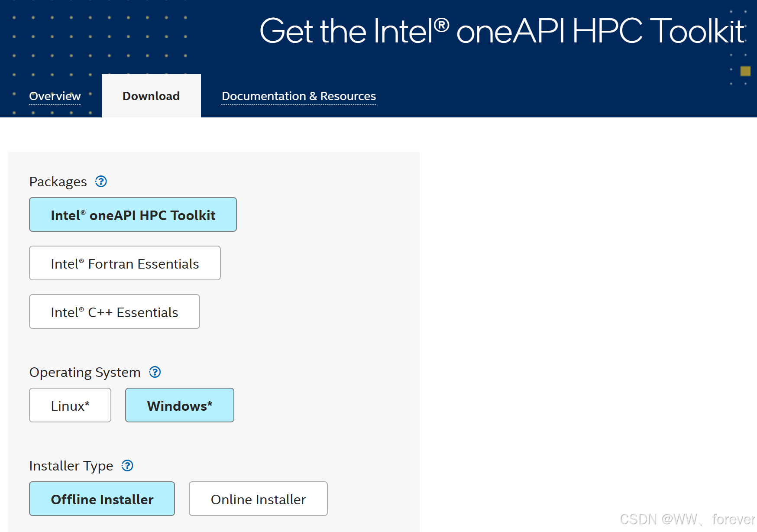Click the Operating System section label
757x532 pixels.
pos(85,373)
